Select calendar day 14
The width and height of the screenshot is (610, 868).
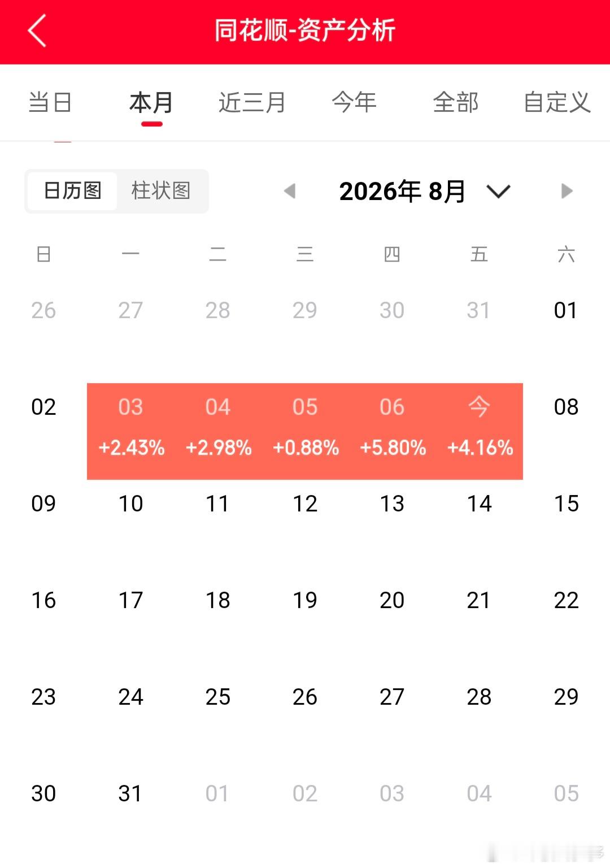coord(479,504)
